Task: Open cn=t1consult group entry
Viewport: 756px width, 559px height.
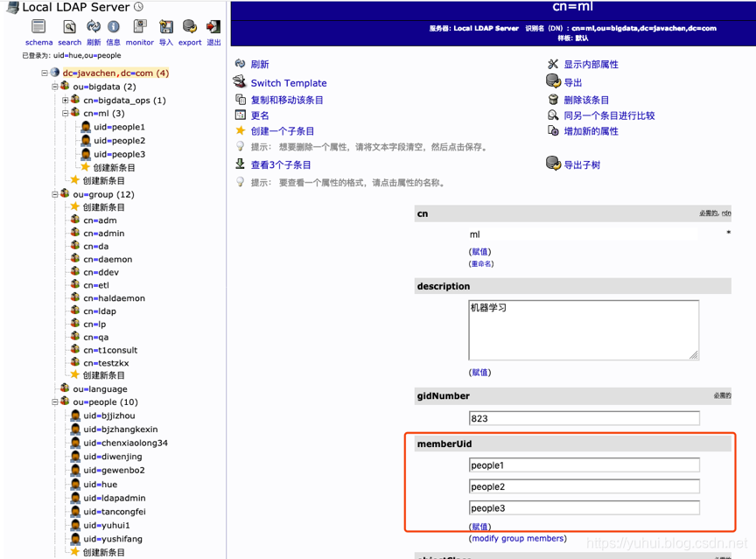Action: (x=110, y=350)
